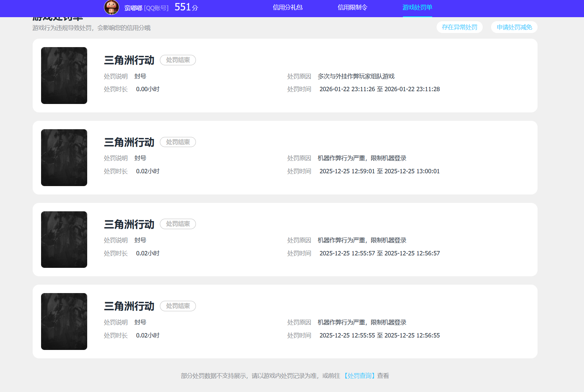
Task: Click the [QQ账号] label in the header
Action: [156, 8]
